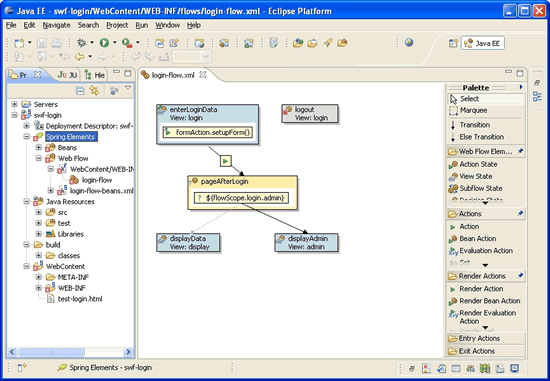Expand the META-INF folder node
550x381 pixels.
(39, 277)
